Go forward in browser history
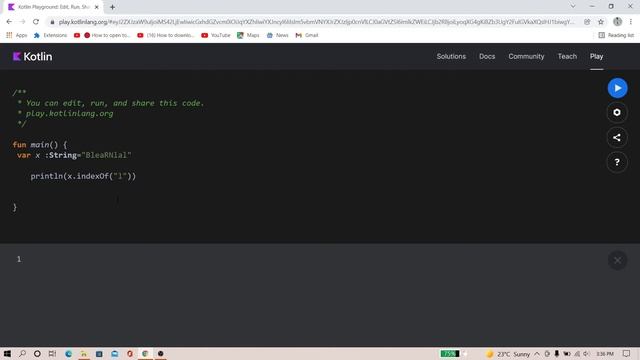Image resolution: width=640 pixels, height=360 pixels. pyautogui.click(x=22, y=22)
